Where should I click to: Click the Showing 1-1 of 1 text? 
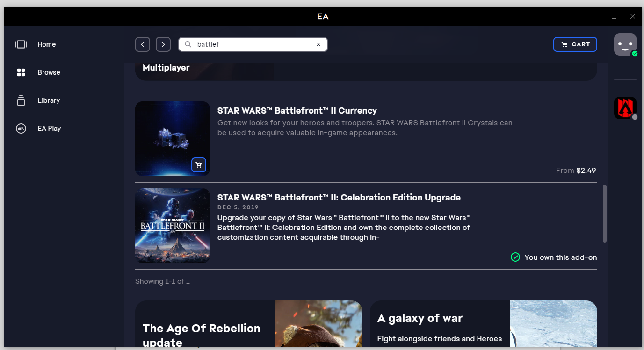point(162,281)
